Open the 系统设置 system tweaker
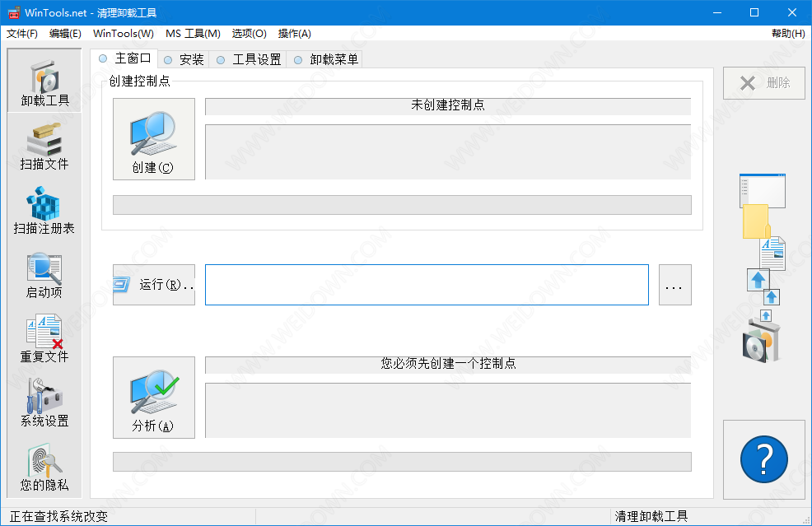Image resolution: width=812 pixels, height=526 pixels. 44,403
